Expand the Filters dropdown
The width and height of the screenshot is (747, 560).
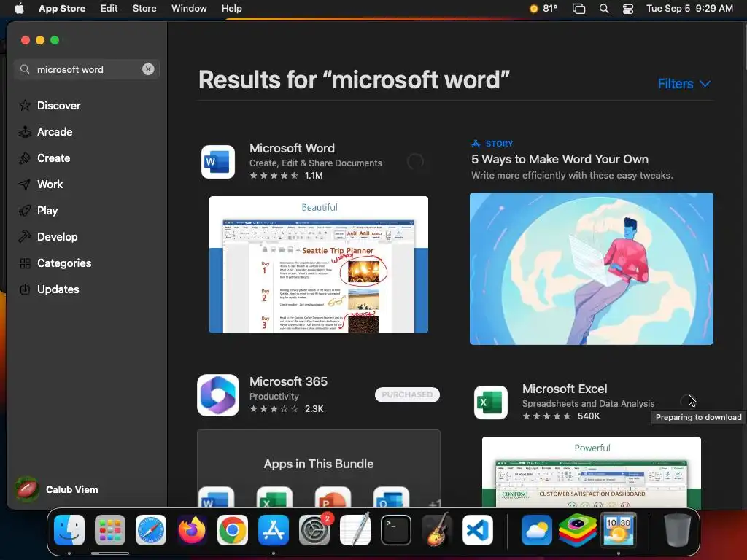tap(684, 84)
